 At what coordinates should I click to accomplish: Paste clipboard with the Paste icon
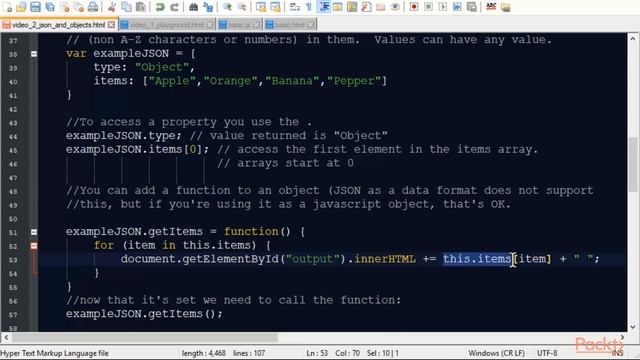point(141,7)
